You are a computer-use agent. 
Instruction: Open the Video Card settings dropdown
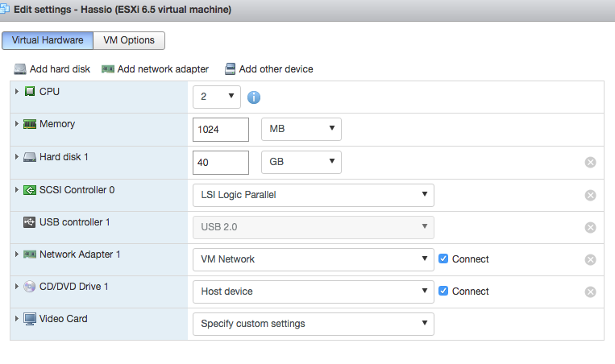[313, 324]
